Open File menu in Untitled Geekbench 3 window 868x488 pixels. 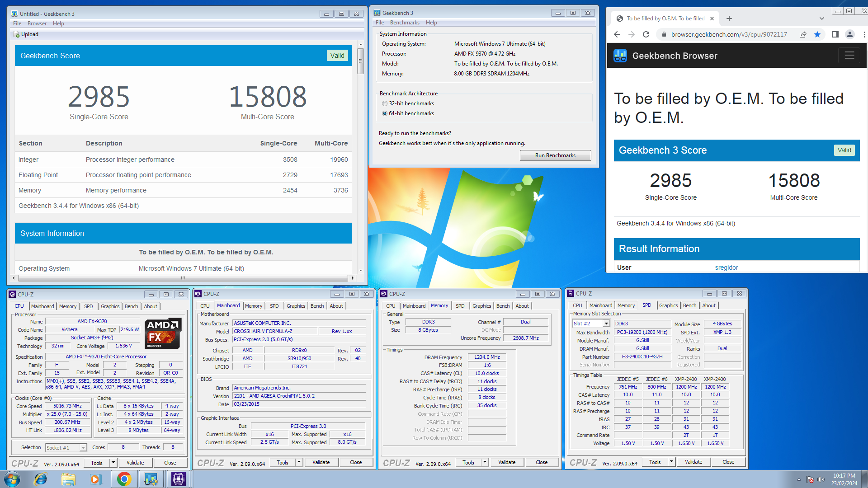[x=17, y=23]
